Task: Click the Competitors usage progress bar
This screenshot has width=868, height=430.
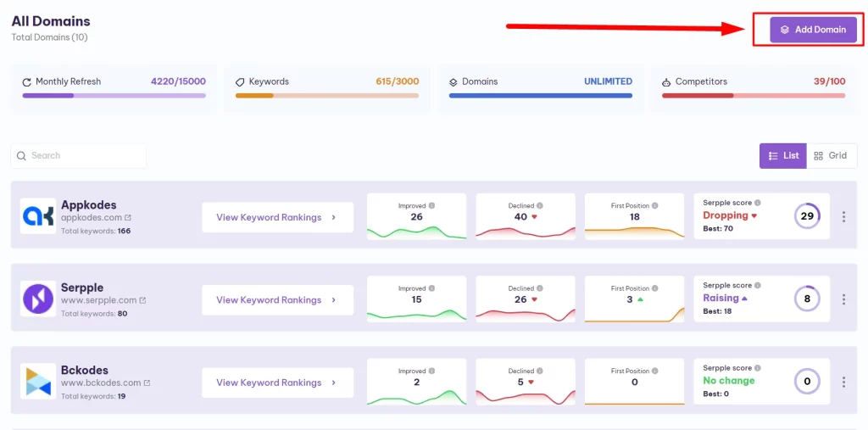Action: (x=754, y=95)
